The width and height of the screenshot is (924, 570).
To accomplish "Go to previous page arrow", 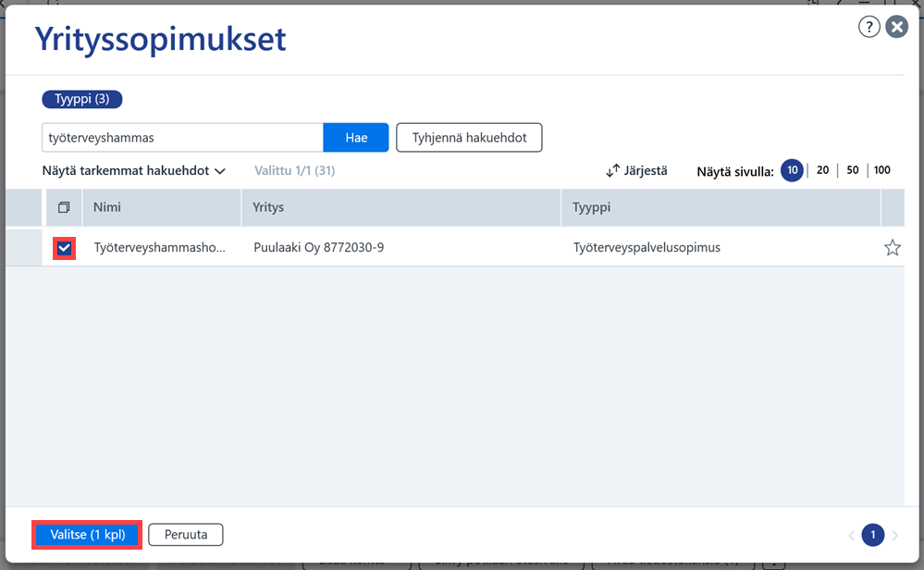I will (852, 535).
